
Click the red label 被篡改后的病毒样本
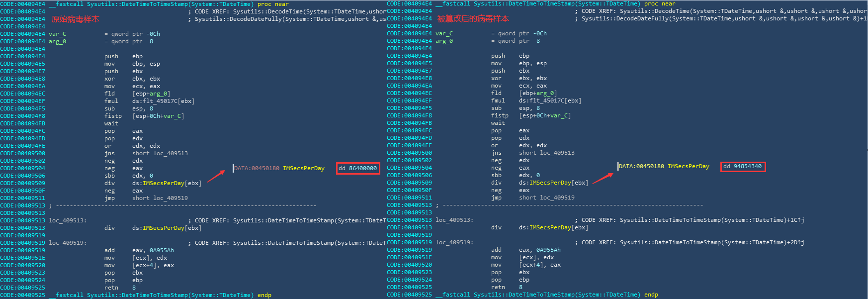coord(473,18)
